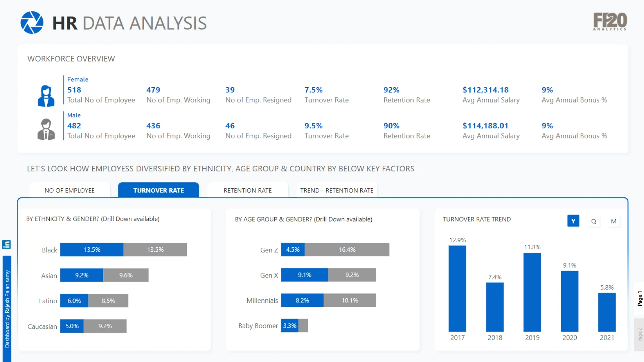Click the 2021 turnover trend column
644x362 pixels.
coord(607,312)
